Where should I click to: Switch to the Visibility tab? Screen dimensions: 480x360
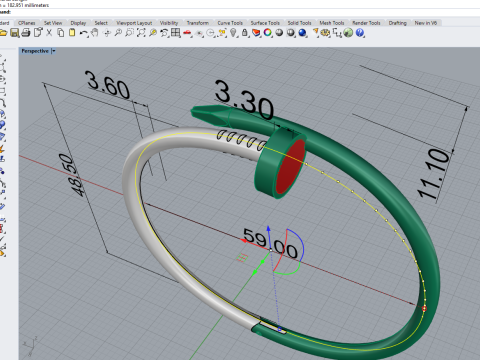[x=169, y=23]
